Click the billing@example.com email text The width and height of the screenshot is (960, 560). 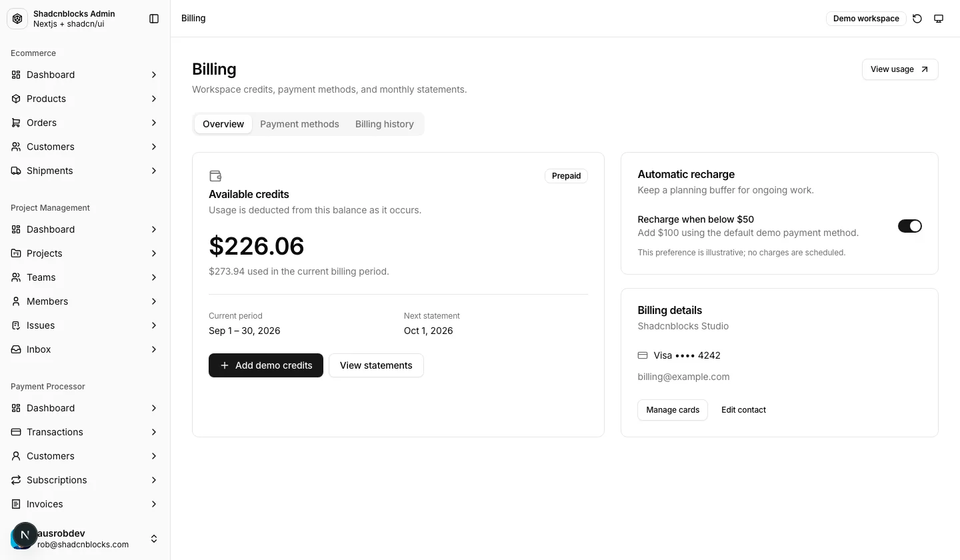[683, 377]
